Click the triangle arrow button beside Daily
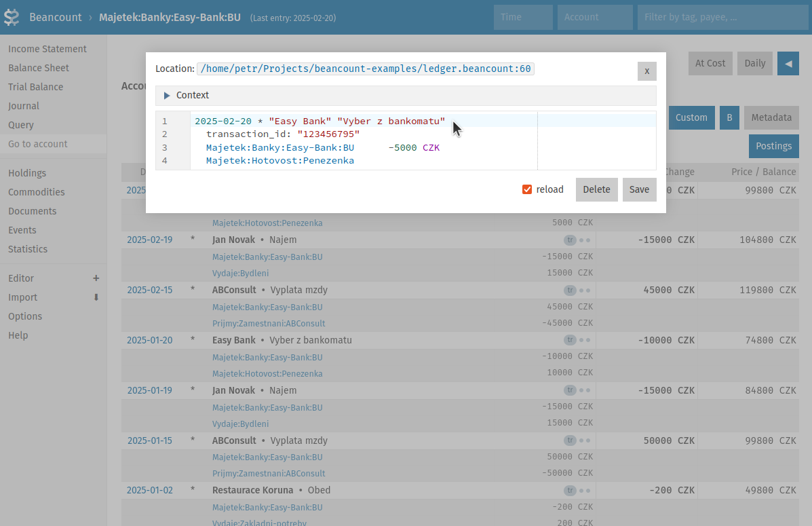Viewport: 812px width, 526px height. pos(788,63)
